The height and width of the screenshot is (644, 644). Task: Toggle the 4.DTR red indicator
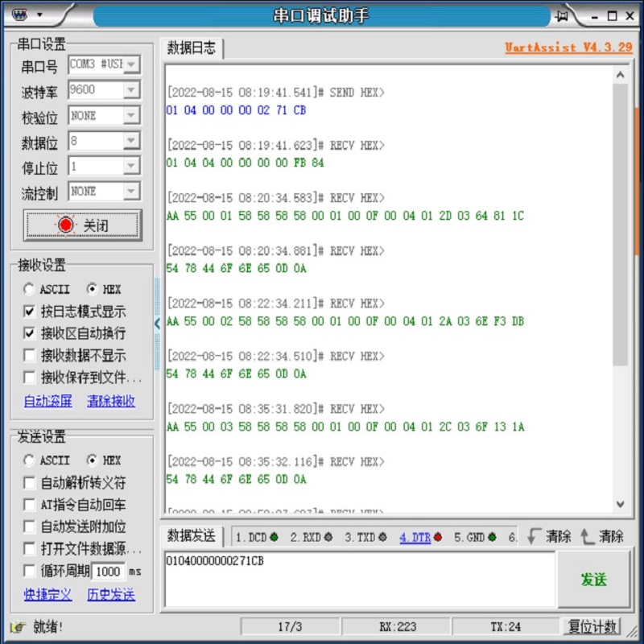click(438, 537)
